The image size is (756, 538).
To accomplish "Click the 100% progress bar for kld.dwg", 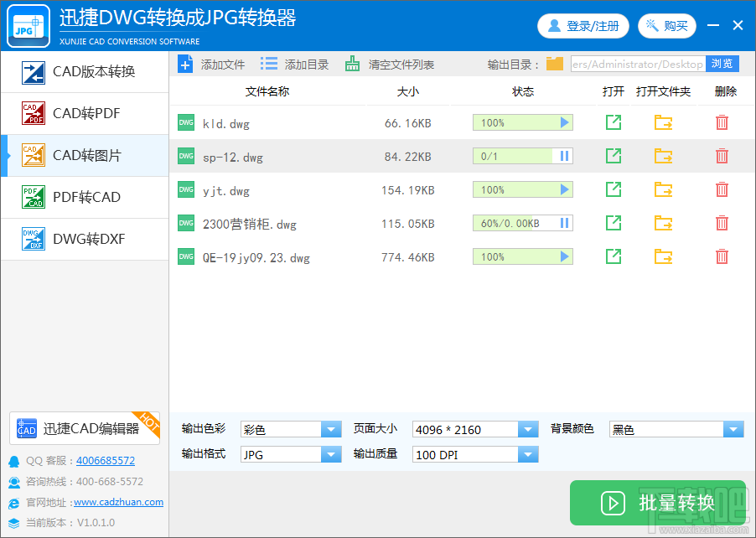I will (x=523, y=122).
